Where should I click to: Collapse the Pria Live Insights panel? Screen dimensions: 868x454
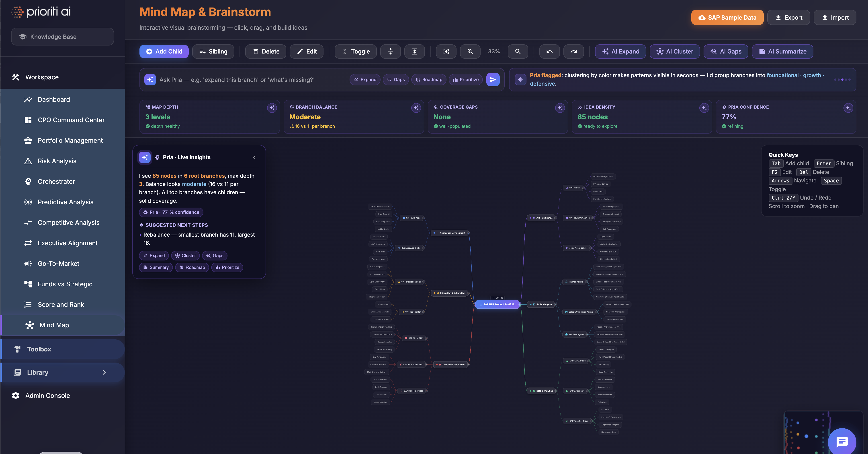[254, 157]
